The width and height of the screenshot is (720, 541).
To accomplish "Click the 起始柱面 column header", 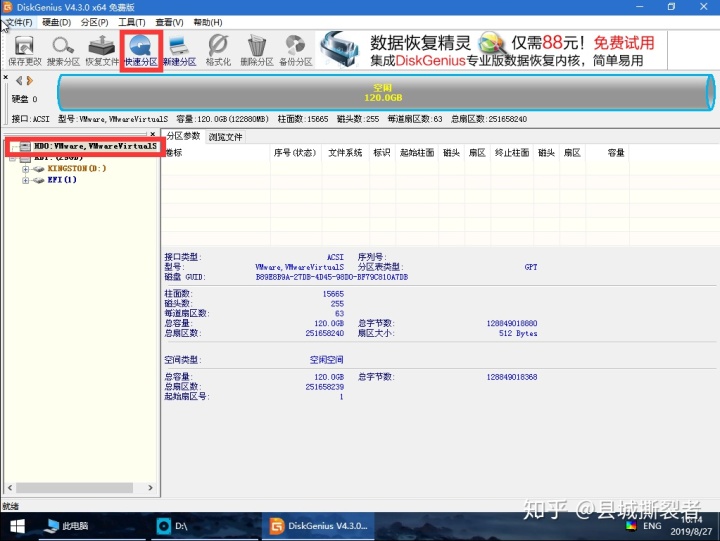I will pos(417,152).
